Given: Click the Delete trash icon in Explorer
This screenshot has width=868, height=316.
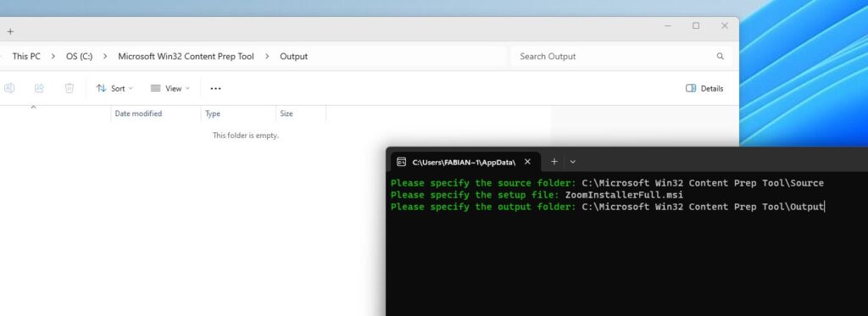Looking at the screenshot, I should point(70,88).
